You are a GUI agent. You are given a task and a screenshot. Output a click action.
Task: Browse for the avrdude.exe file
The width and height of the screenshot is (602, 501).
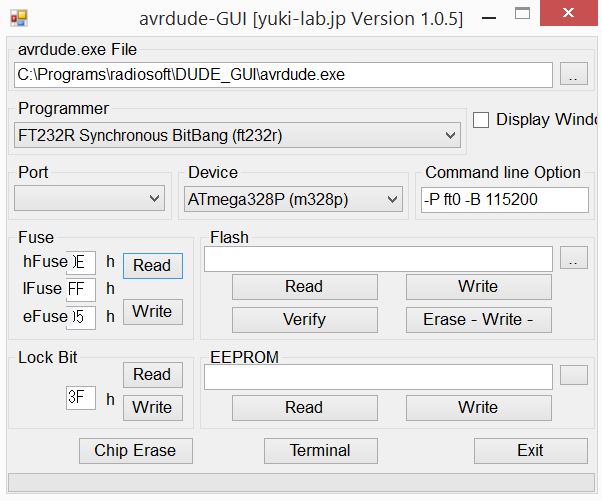pos(574,76)
